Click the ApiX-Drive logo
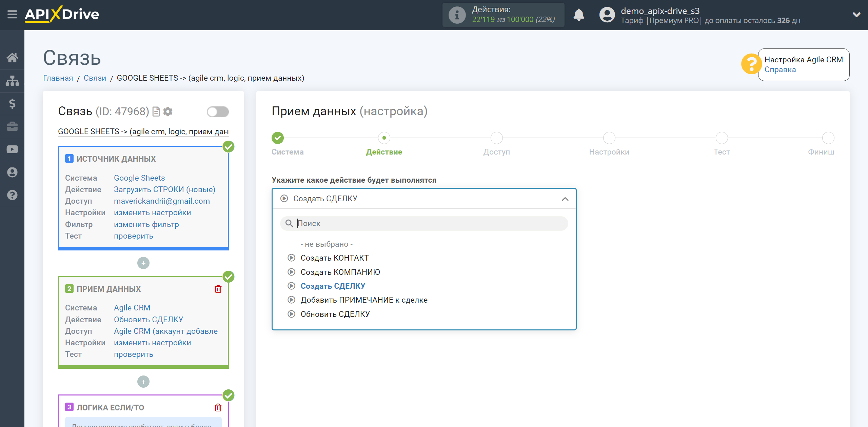Image resolution: width=868 pixels, height=427 pixels. coord(62,15)
